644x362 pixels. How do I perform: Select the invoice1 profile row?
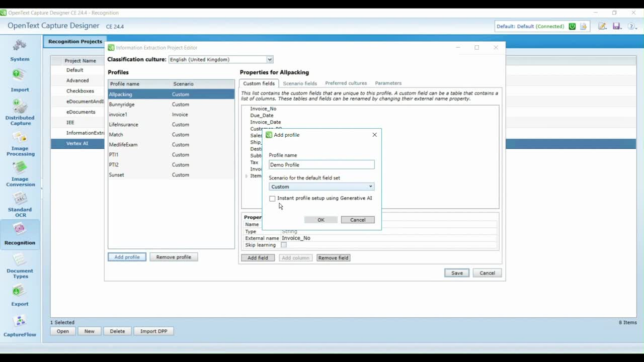(x=171, y=115)
